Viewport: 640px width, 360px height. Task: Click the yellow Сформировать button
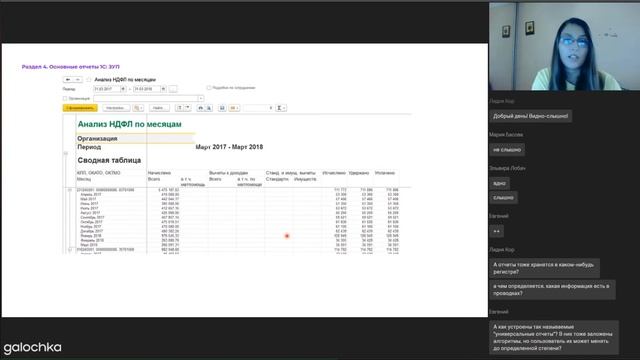click(80, 108)
